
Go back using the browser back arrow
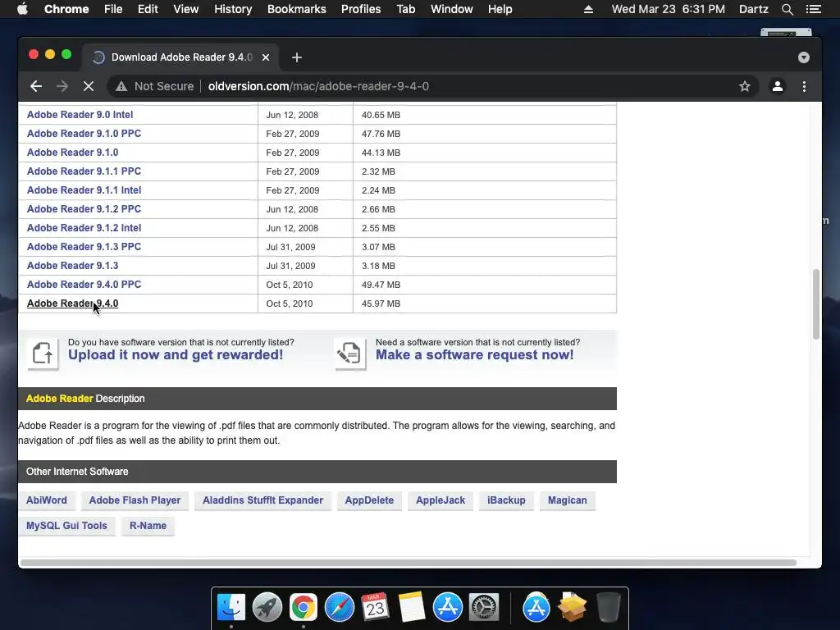pyautogui.click(x=36, y=86)
